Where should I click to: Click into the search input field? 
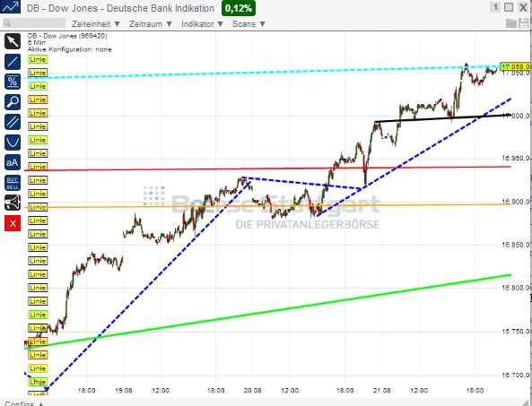coord(34,23)
